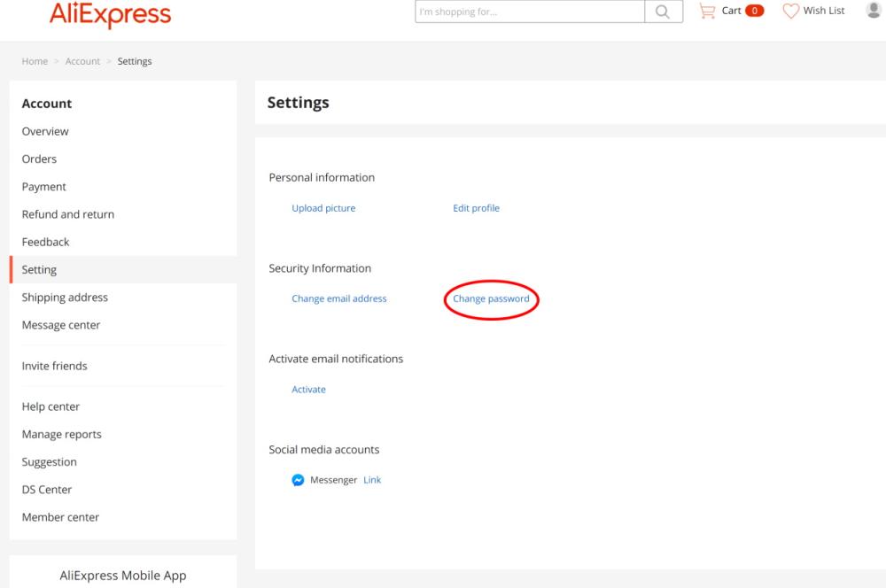
Task: Click Change email address link
Action: coord(339,298)
